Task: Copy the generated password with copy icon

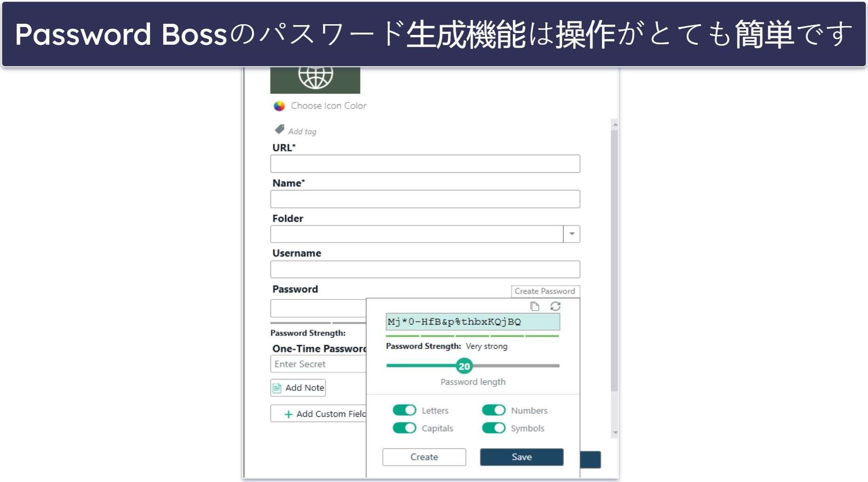Action: coord(535,306)
